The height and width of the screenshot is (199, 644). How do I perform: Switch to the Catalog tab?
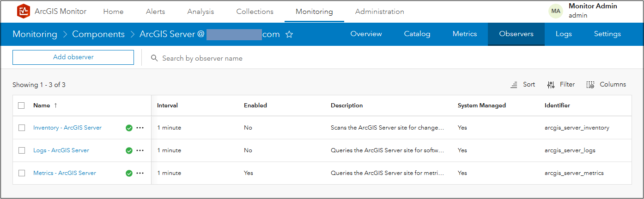click(417, 34)
